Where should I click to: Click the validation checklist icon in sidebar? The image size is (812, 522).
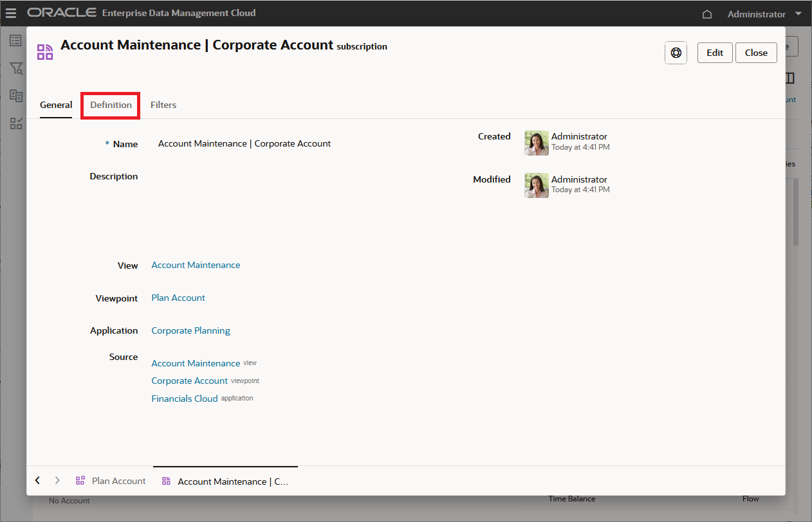pos(15,123)
